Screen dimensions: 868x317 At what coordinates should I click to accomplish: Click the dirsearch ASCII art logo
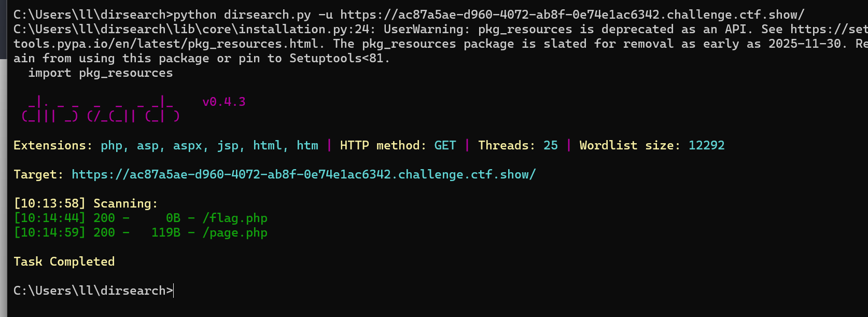101,109
